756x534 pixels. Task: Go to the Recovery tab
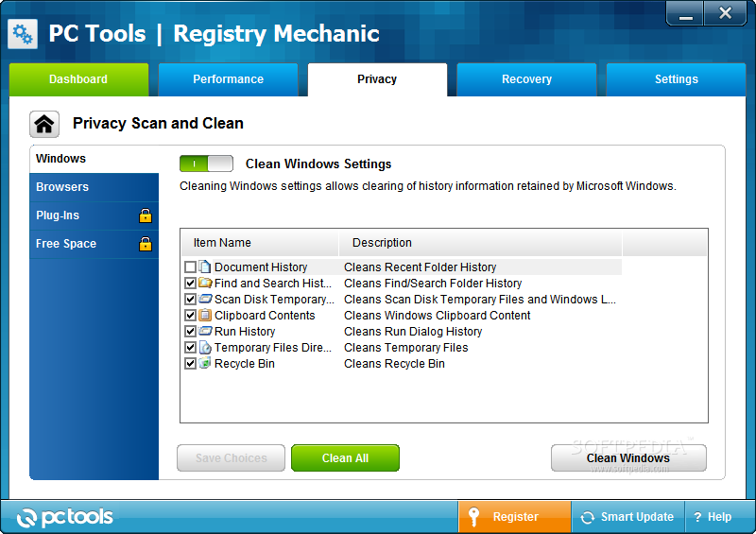[x=526, y=79]
